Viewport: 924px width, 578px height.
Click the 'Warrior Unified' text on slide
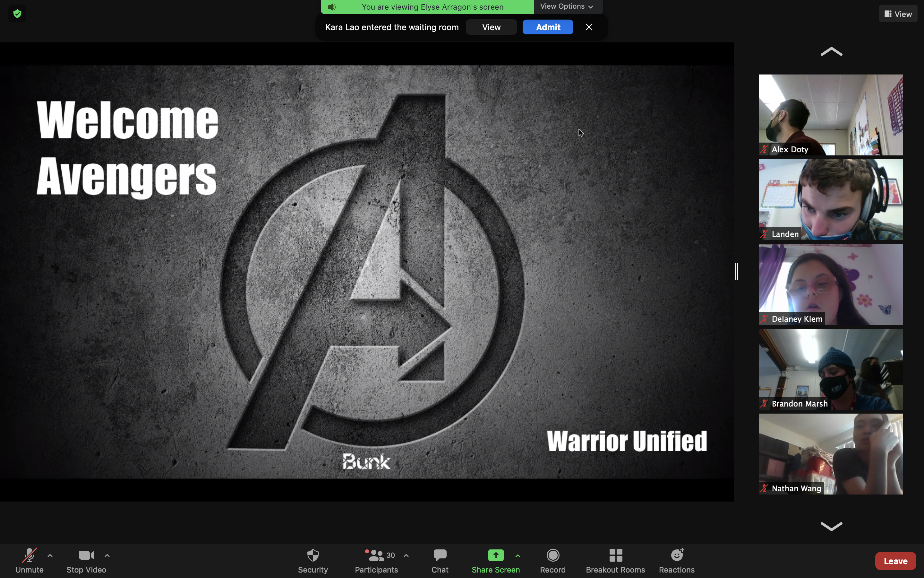627,441
